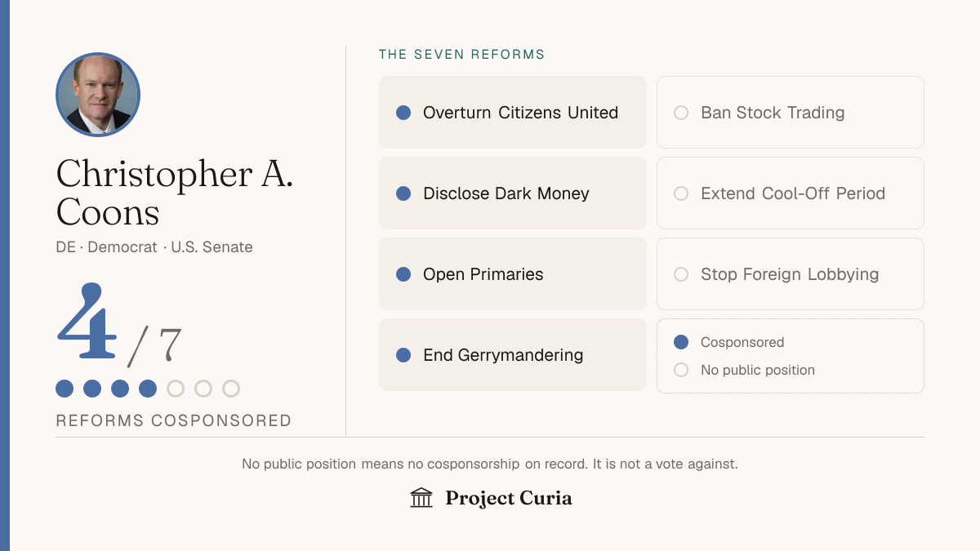
Task: Click the Project Curia building icon
Action: (x=421, y=498)
